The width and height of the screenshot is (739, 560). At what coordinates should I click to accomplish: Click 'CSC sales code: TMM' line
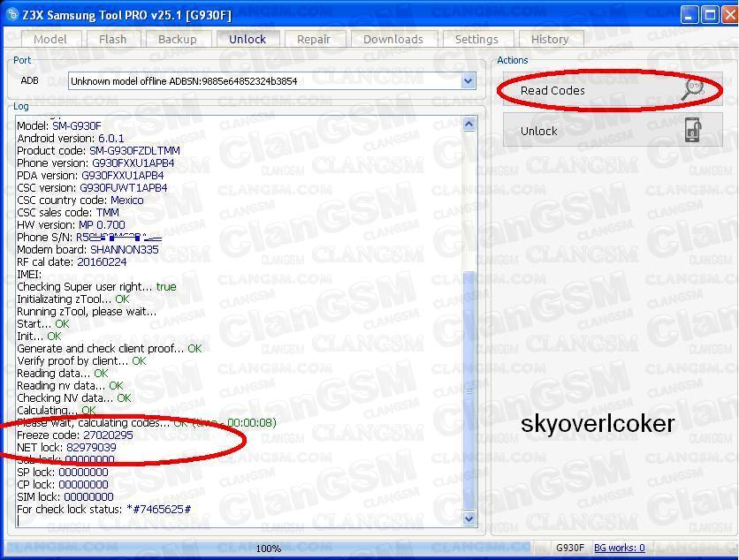point(68,212)
